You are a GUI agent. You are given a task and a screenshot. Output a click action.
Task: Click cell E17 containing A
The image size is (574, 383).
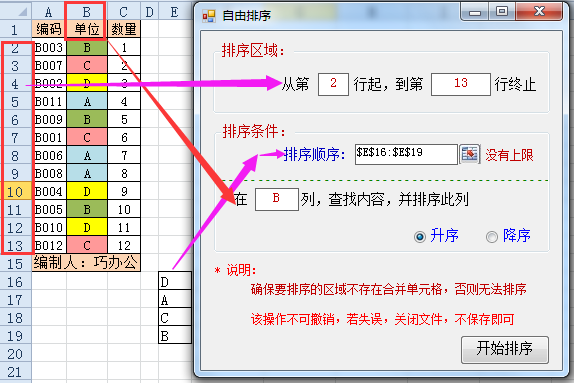(175, 299)
